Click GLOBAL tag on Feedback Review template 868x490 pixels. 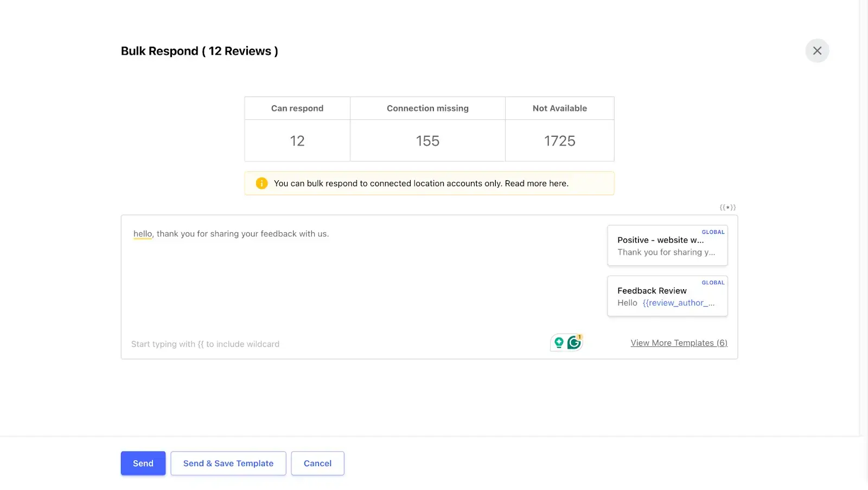pyautogui.click(x=713, y=283)
